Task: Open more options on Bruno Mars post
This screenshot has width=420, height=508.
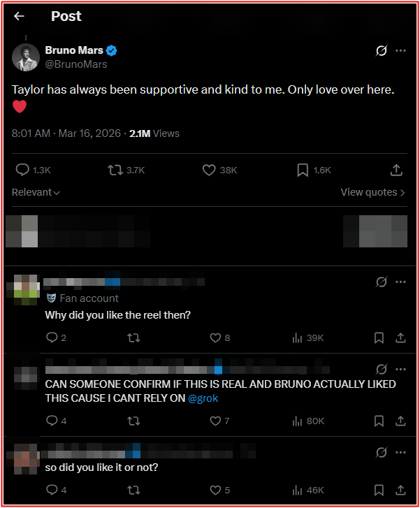Action: click(x=400, y=50)
